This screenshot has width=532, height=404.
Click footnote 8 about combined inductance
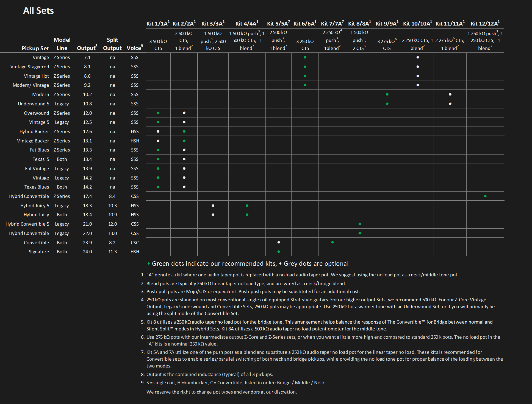pos(209,374)
